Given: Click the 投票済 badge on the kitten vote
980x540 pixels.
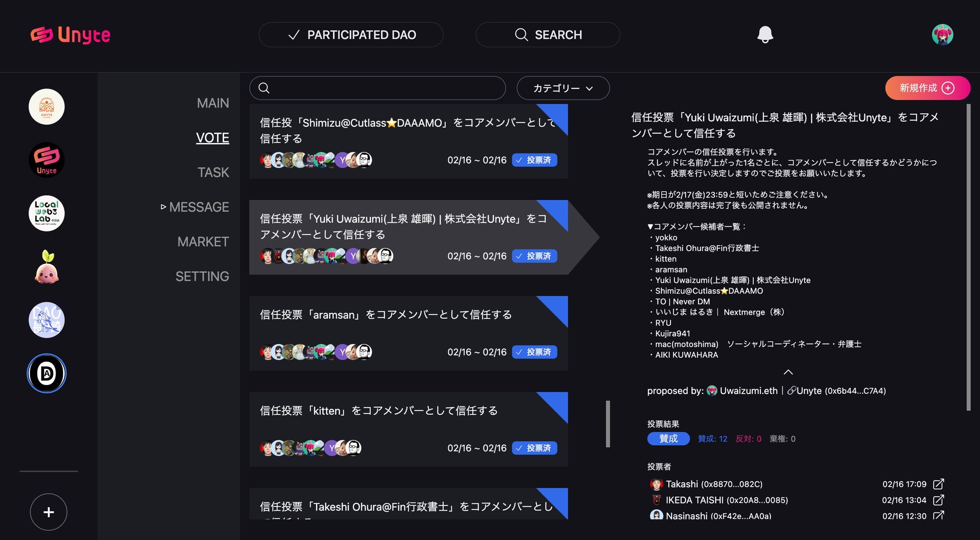Looking at the screenshot, I should point(534,448).
